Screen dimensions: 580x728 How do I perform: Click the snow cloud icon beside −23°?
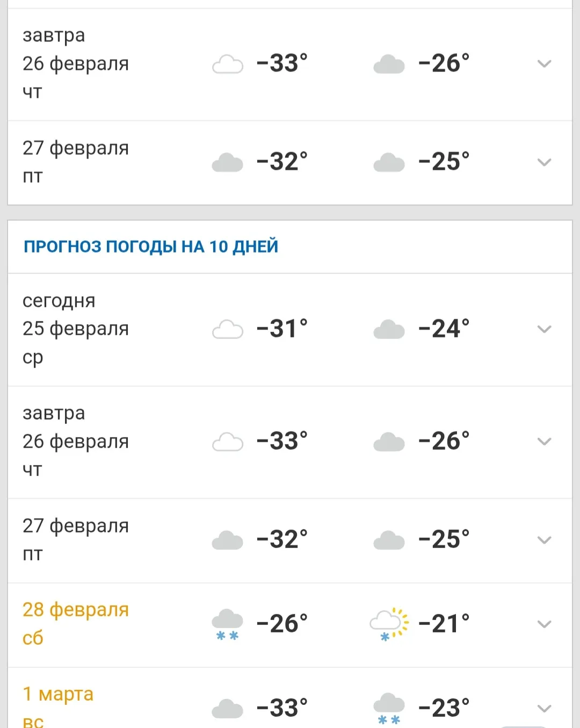(x=389, y=708)
